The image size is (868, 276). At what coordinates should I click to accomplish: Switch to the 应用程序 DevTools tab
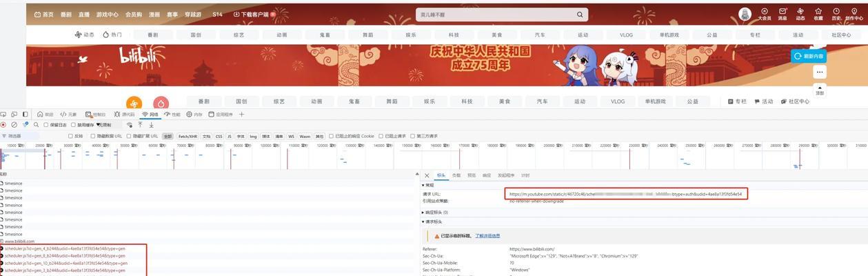point(220,115)
